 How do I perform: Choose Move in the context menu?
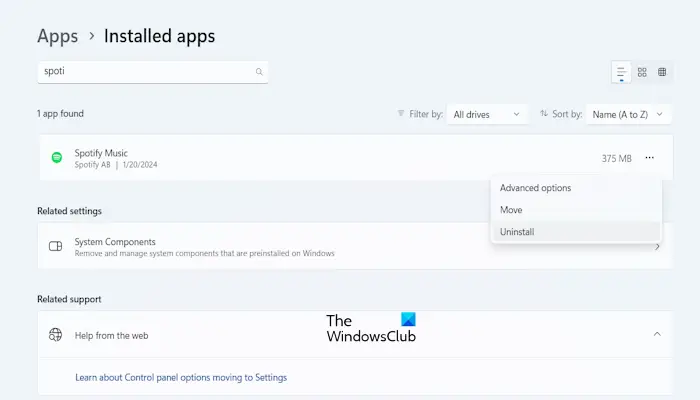pos(511,210)
